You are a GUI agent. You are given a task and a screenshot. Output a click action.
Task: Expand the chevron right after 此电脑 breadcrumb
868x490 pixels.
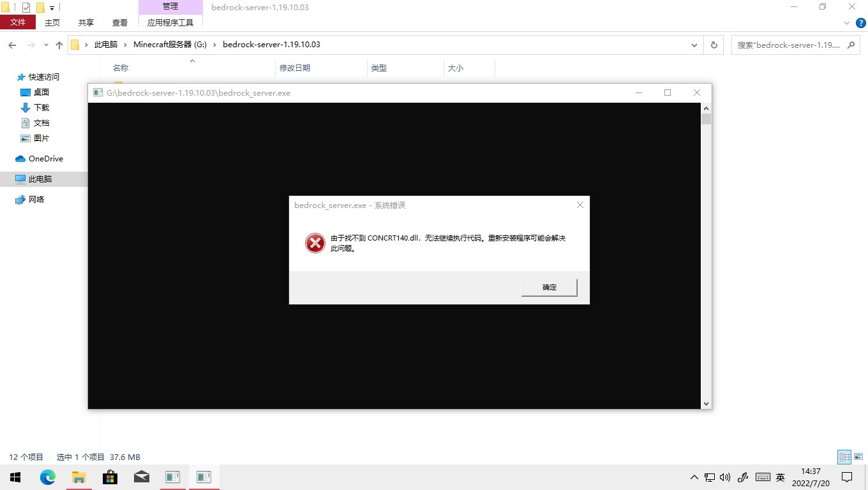click(126, 45)
